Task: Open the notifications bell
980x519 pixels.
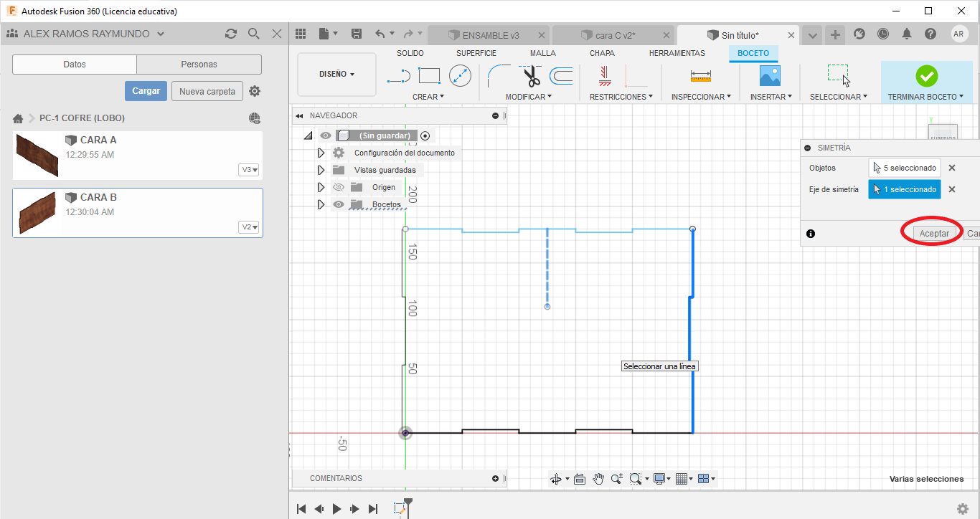Action: tap(907, 34)
